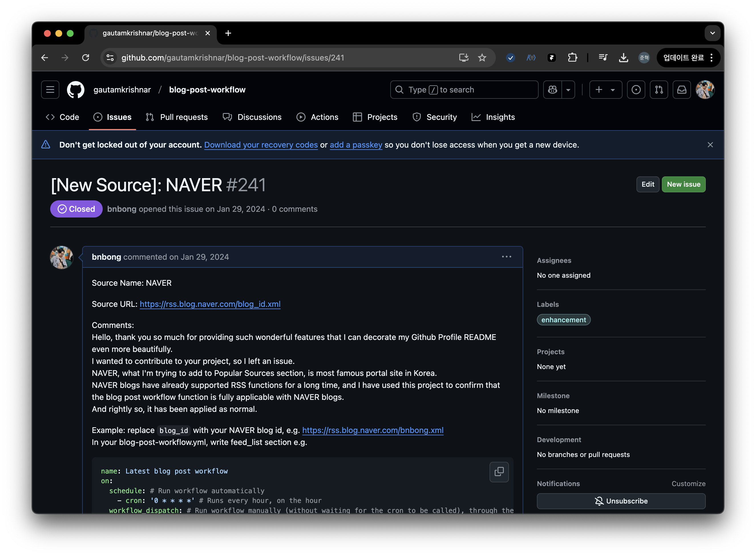Open the GitHub notifications inbox
The image size is (756, 556).
pyautogui.click(x=682, y=90)
